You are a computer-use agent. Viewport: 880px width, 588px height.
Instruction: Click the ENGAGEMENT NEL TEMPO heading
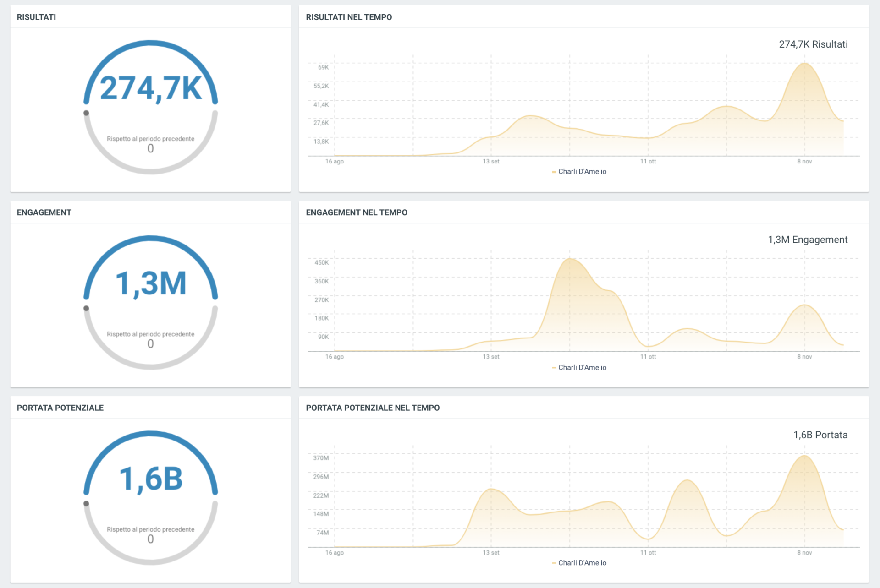click(357, 212)
